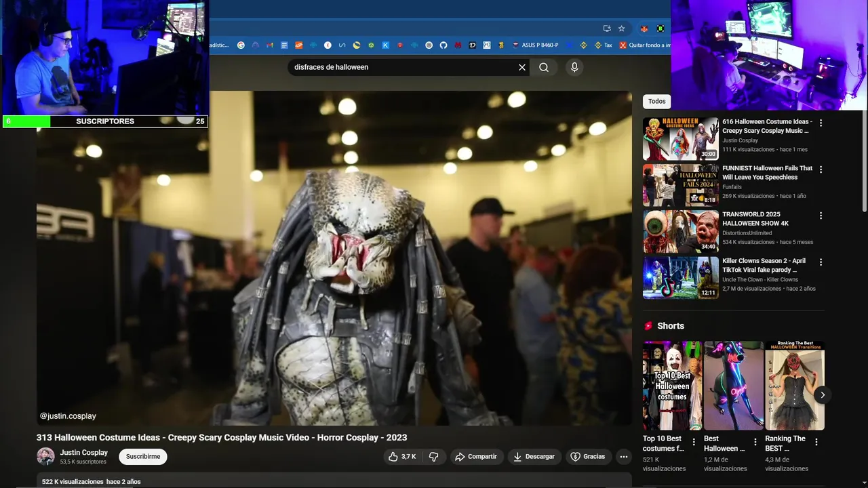The width and height of the screenshot is (868, 488).
Task: Open options for 'Killer Clowns Season 2' video
Action: pyautogui.click(x=821, y=262)
